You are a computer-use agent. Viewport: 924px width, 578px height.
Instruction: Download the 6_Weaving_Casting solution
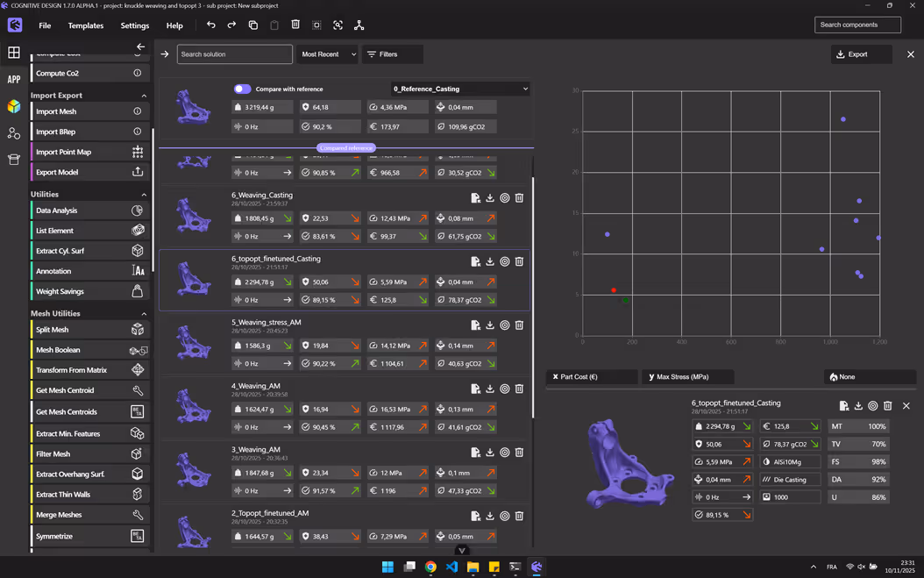coord(489,197)
